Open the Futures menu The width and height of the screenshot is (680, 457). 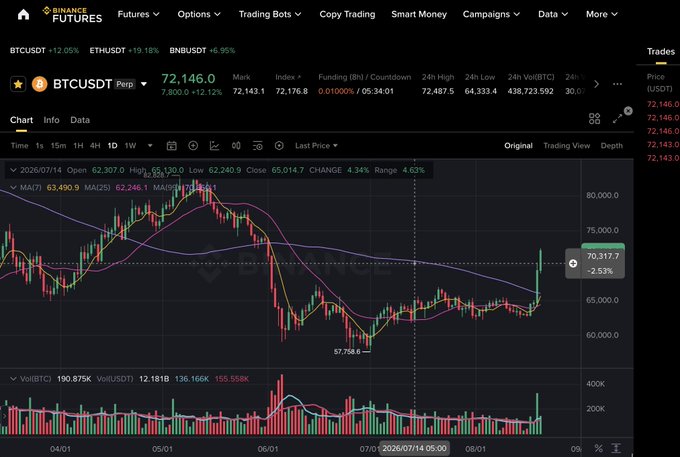pyautogui.click(x=138, y=14)
